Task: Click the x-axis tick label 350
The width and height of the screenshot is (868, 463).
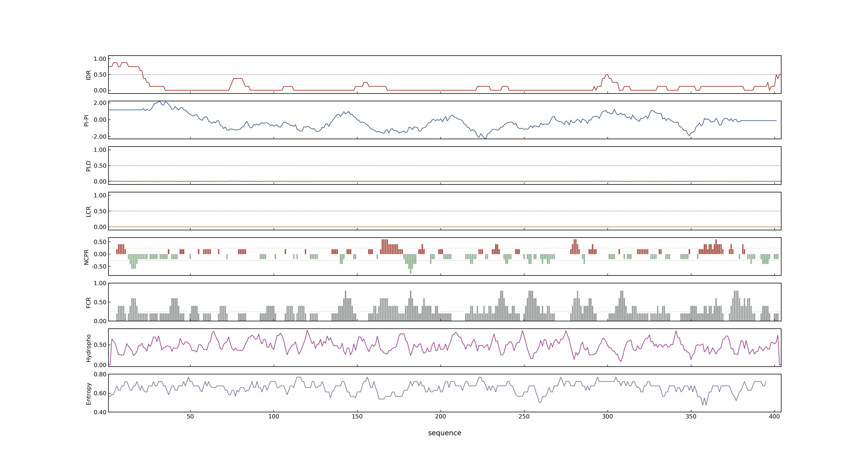Action: pyautogui.click(x=691, y=416)
